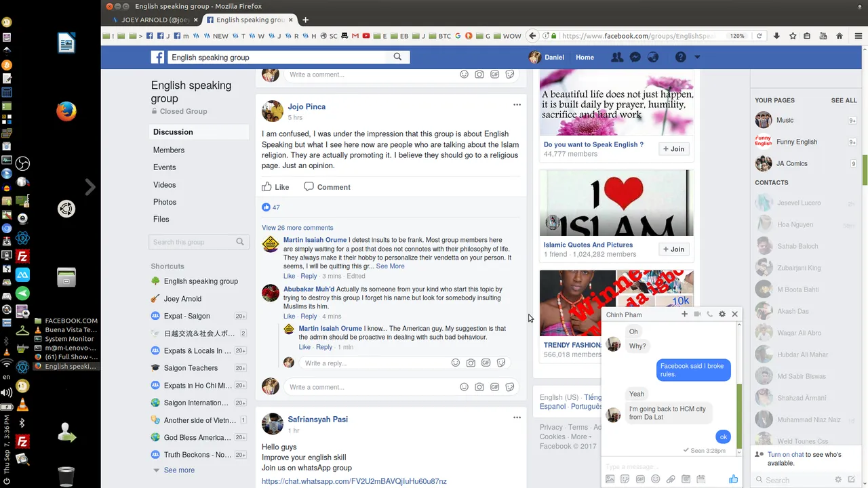
Task: Open the Quick Help question mark icon
Action: pyautogui.click(x=680, y=58)
